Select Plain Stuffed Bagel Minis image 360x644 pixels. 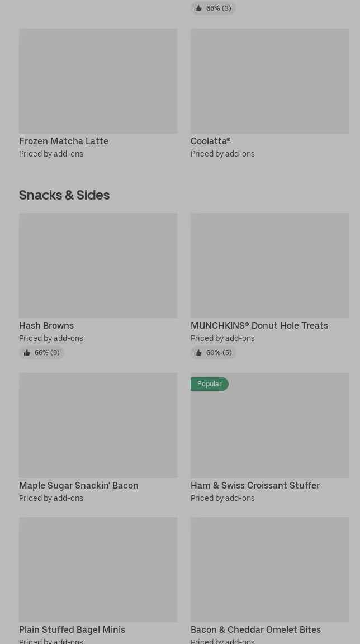pyautogui.click(x=98, y=570)
